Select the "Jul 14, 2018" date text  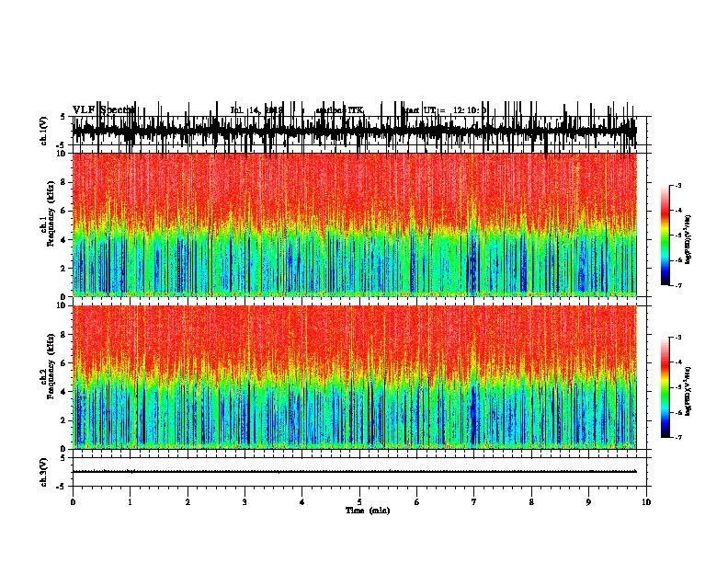click(x=256, y=110)
